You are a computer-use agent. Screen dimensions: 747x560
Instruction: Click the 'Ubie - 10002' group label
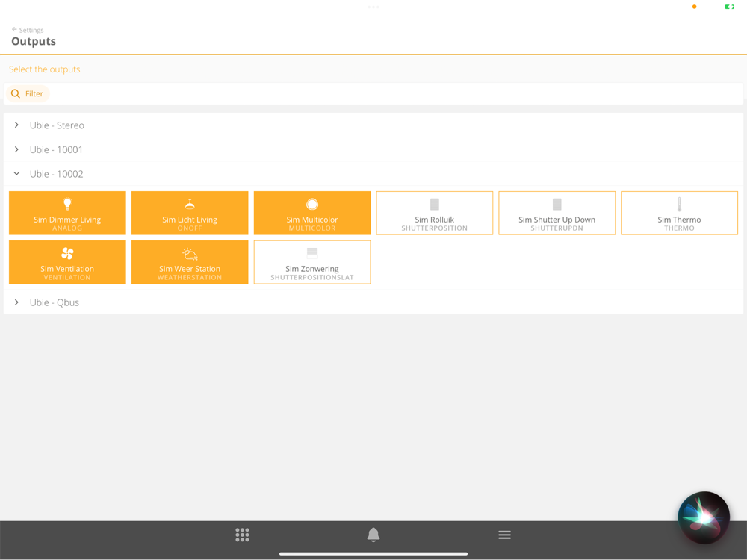57,174
